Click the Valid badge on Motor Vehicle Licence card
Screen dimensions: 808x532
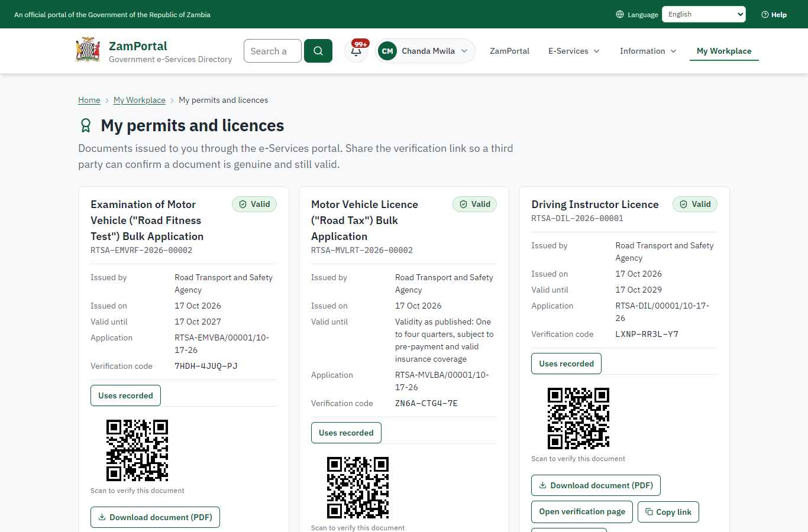[x=475, y=204]
